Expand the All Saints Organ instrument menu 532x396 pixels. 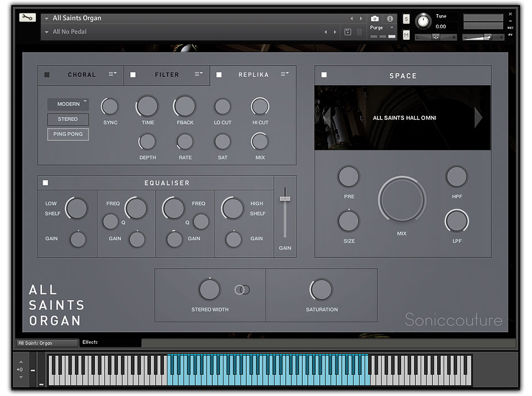point(46,19)
